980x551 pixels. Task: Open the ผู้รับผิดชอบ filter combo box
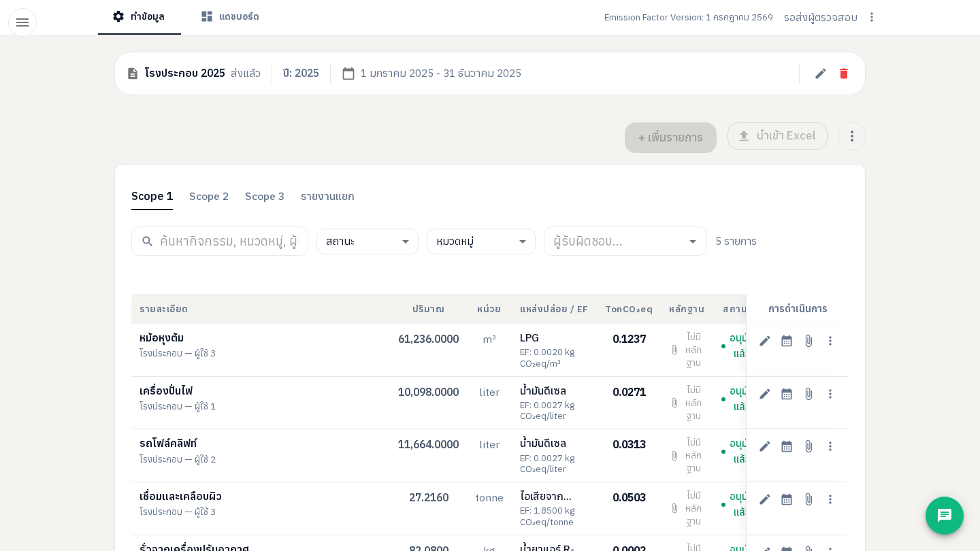pos(625,241)
